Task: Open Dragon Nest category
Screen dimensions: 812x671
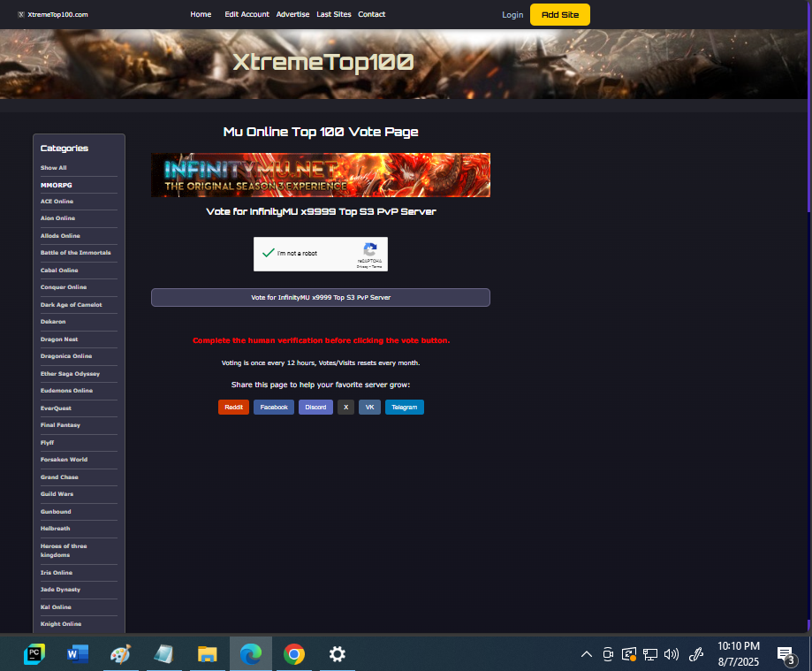Action: click(x=59, y=339)
